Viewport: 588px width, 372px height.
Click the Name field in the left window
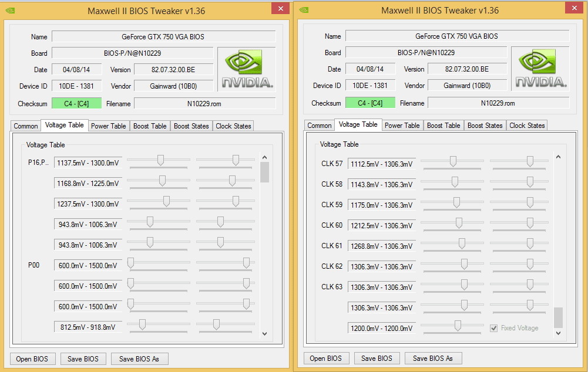pos(163,37)
